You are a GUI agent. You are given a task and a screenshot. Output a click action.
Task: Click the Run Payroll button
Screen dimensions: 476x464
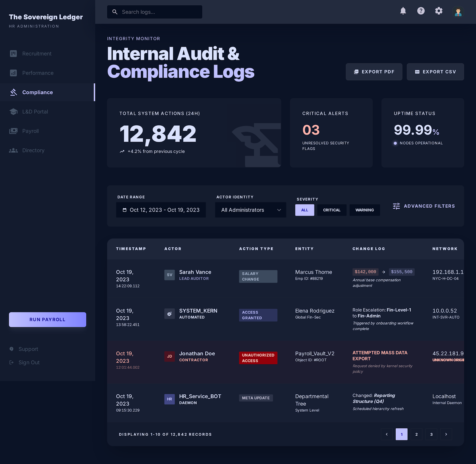coord(48,320)
